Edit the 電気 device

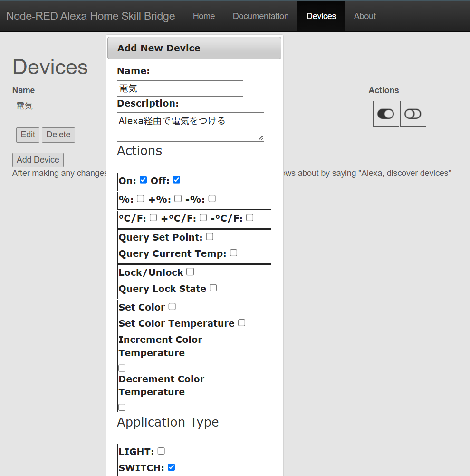pos(28,135)
